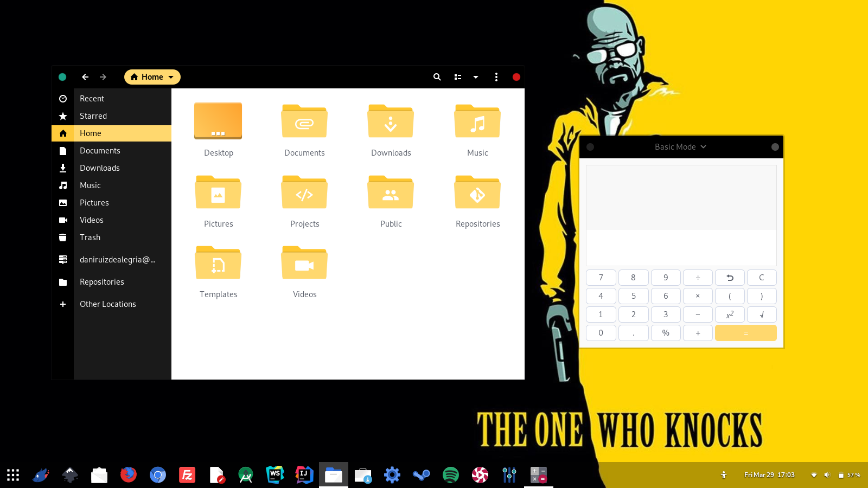Select Music in sidebar
The width and height of the screenshot is (868, 488).
coord(112,185)
